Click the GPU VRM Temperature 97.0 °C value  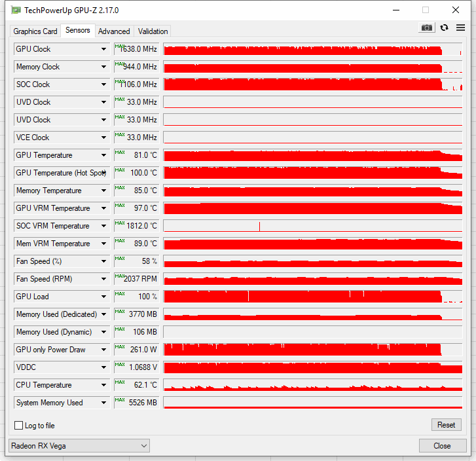[137, 208]
